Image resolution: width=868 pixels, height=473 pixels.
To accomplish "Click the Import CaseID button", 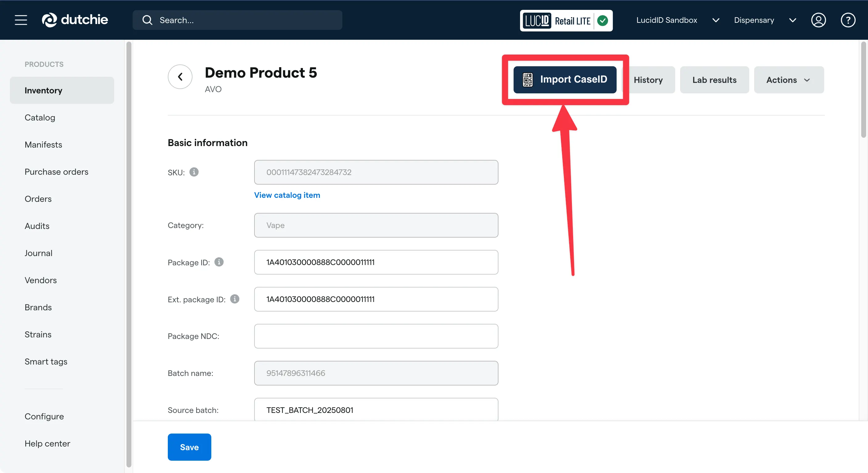I will pyautogui.click(x=565, y=80).
